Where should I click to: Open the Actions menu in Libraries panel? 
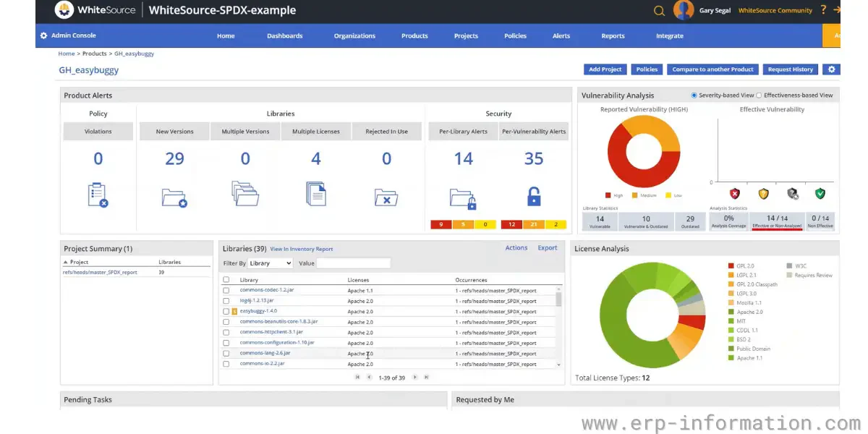(x=516, y=248)
